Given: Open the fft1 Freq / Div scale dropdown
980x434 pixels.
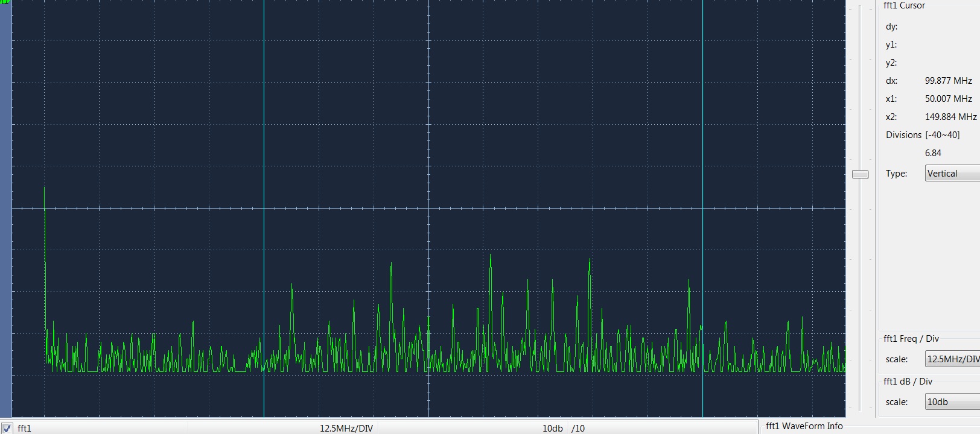Looking at the screenshot, I should pyautogui.click(x=952, y=359).
